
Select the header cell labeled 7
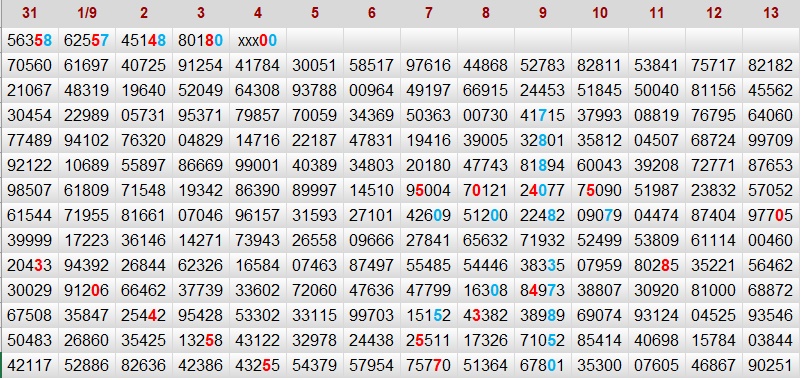[429, 13]
